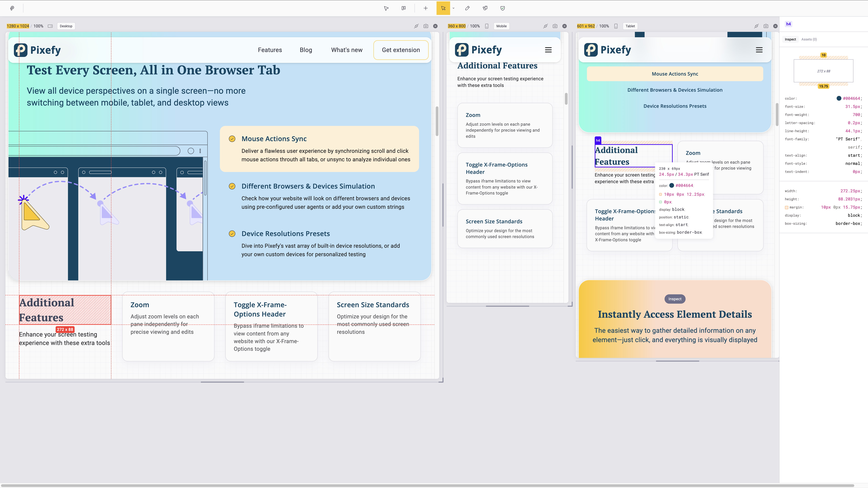Select Device Resolutions Presets in Tablet pane
The image size is (868, 488).
coord(675,106)
